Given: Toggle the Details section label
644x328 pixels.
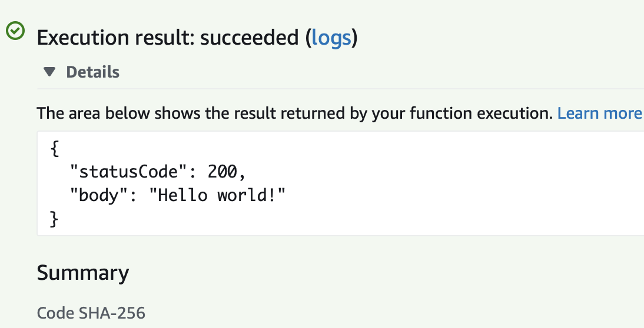Looking at the screenshot, I should 93,72.
